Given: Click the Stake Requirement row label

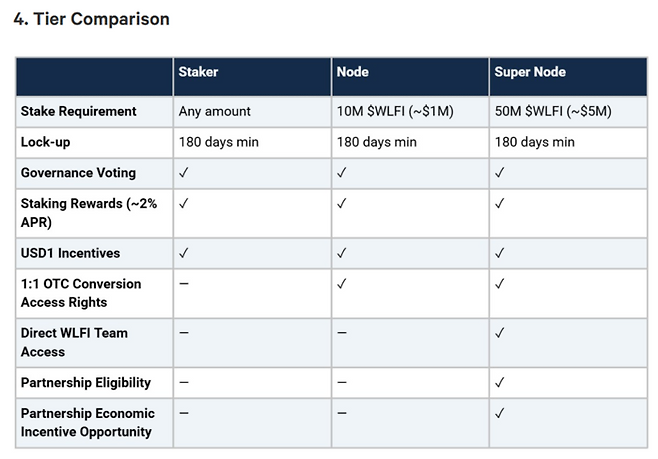Looking at the screenshot, I should (x=79, y=111).
